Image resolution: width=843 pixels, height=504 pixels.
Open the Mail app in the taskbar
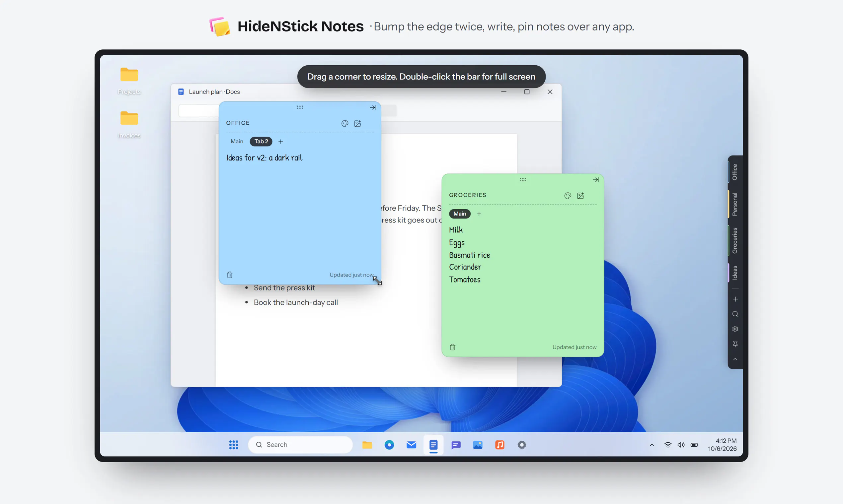click(411, 445)
